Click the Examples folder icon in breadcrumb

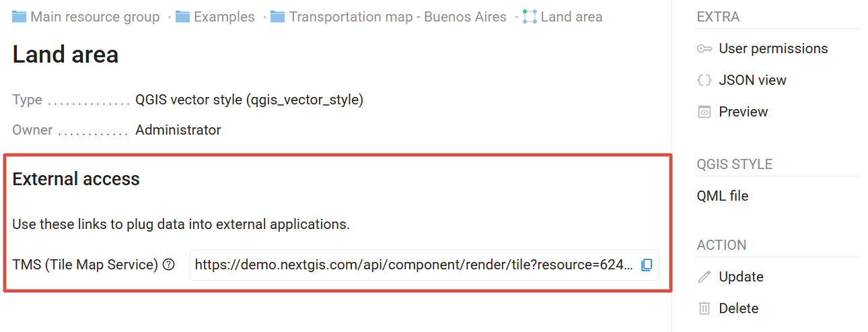coord(182,17)
